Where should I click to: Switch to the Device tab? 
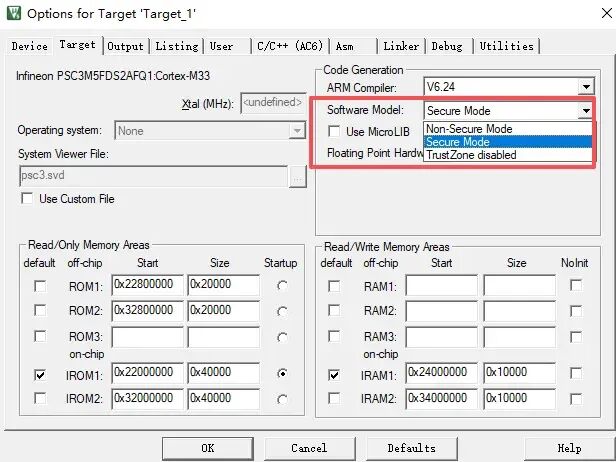tap(29, 46)
